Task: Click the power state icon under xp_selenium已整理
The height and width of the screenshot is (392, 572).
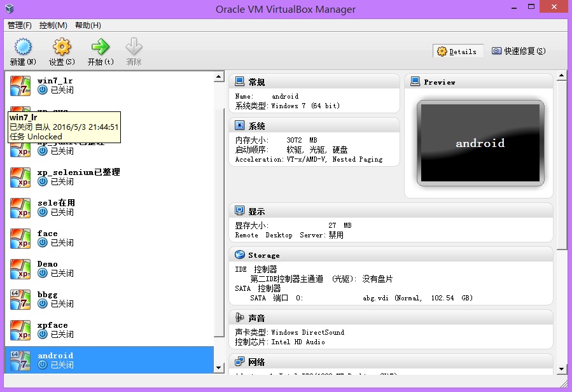Action: [43, 181]
